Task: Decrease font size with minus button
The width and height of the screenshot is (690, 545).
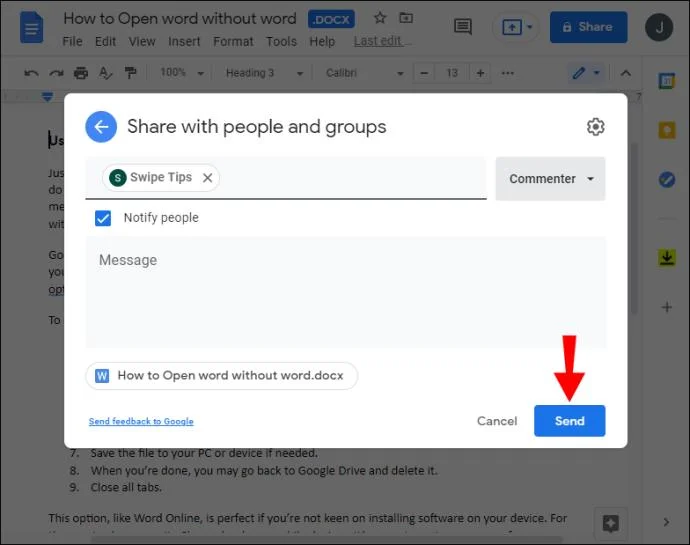Action: [x=424, y=73]
